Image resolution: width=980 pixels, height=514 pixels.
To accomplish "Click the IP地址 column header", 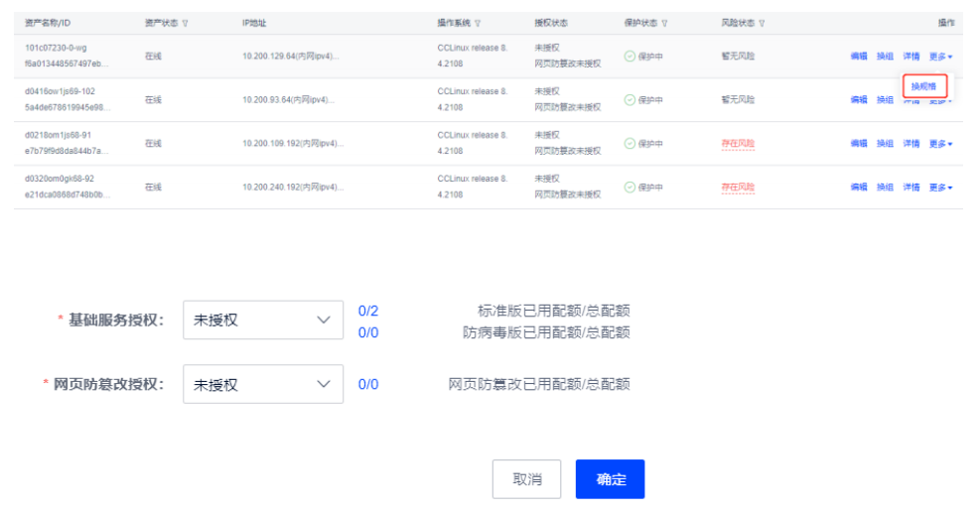I will [x=254, y=23].
